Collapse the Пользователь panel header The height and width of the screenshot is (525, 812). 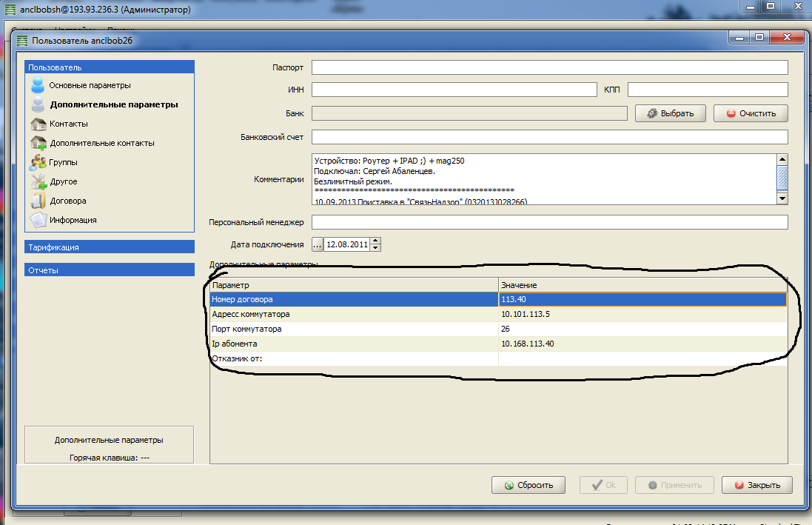click(x=110, y=67)
